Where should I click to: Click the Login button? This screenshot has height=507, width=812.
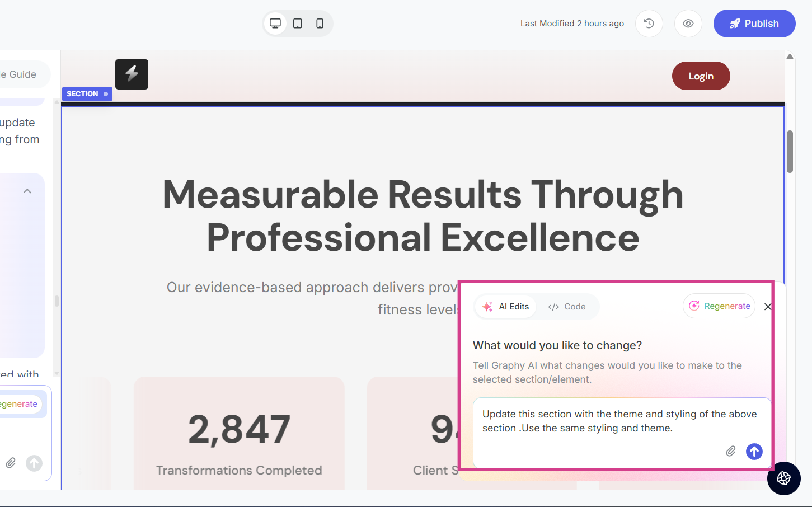[x=701, y=76]
